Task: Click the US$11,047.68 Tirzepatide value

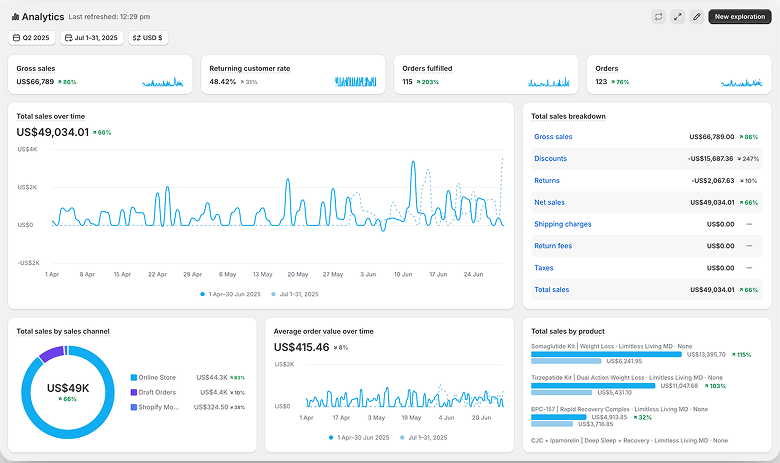Action: tap(679, 386)
